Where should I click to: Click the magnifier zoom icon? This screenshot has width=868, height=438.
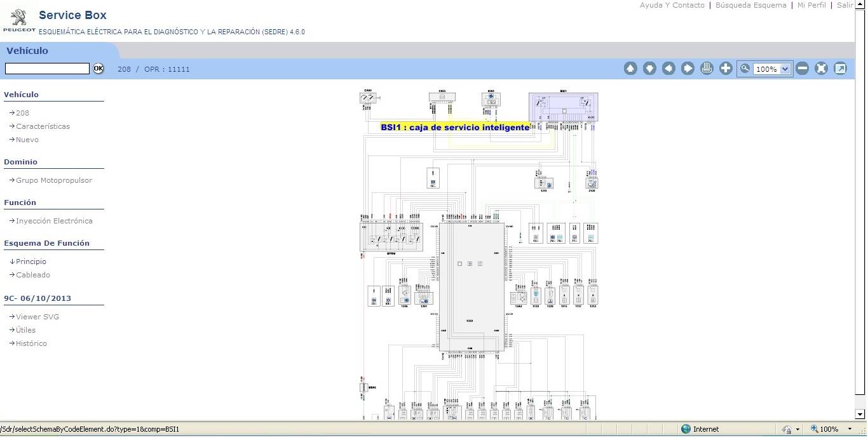(745, 69)
